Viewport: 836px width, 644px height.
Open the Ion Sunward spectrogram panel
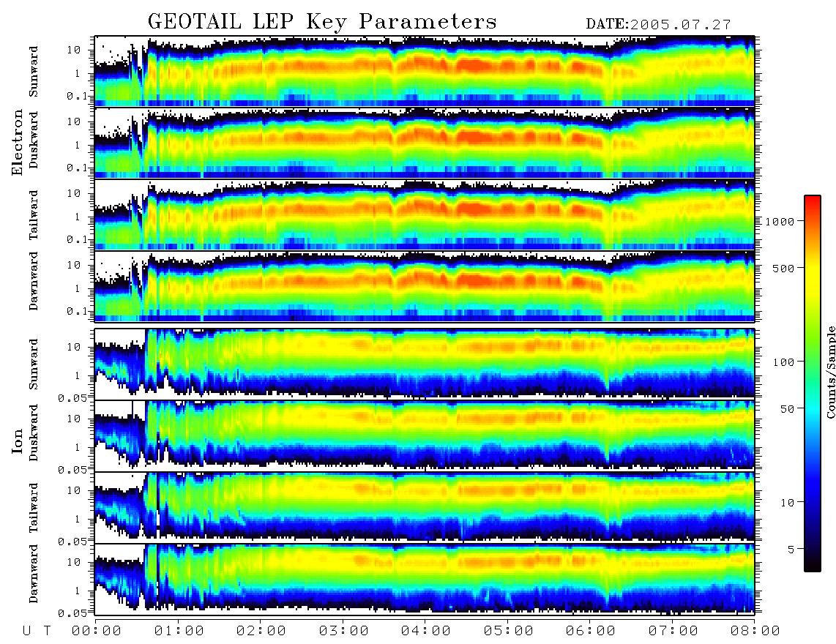pyautogui.click(x=425, y=364)
